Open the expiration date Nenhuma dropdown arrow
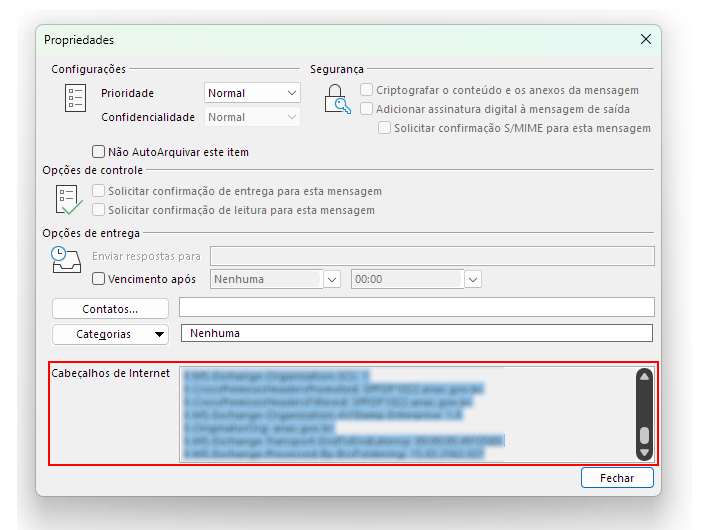This screenshot has width=702, height=530. click(x=332, y=280)
